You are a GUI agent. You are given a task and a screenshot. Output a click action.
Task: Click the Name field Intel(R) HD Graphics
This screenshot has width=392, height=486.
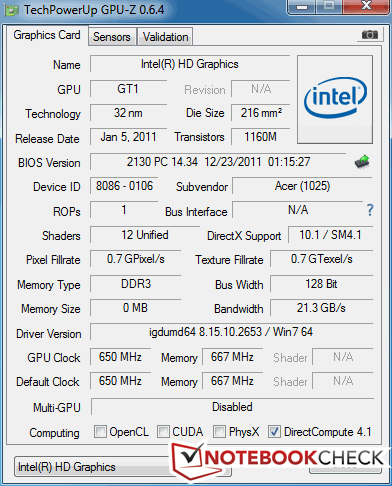[x=190, y=64]
